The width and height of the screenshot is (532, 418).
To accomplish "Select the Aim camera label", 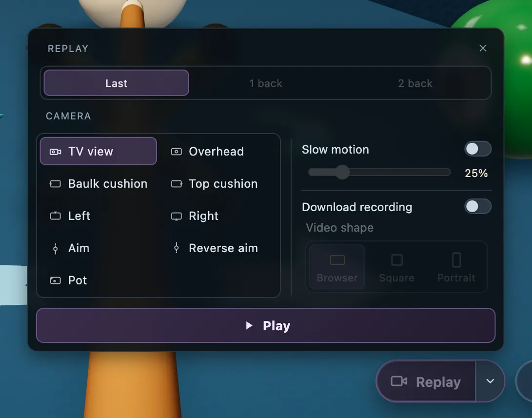I will [79, 248].
